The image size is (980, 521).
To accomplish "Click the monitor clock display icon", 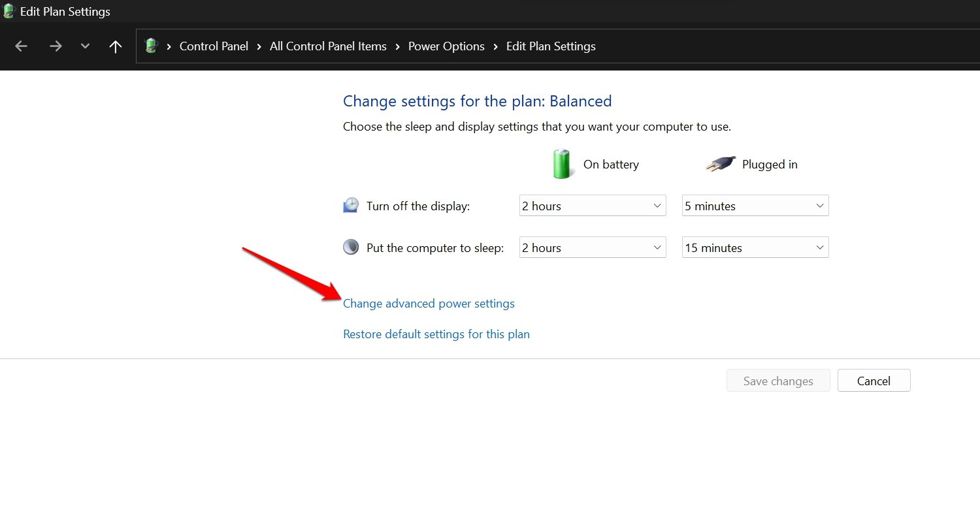I will pyautogui.click(x=351, y=206).
